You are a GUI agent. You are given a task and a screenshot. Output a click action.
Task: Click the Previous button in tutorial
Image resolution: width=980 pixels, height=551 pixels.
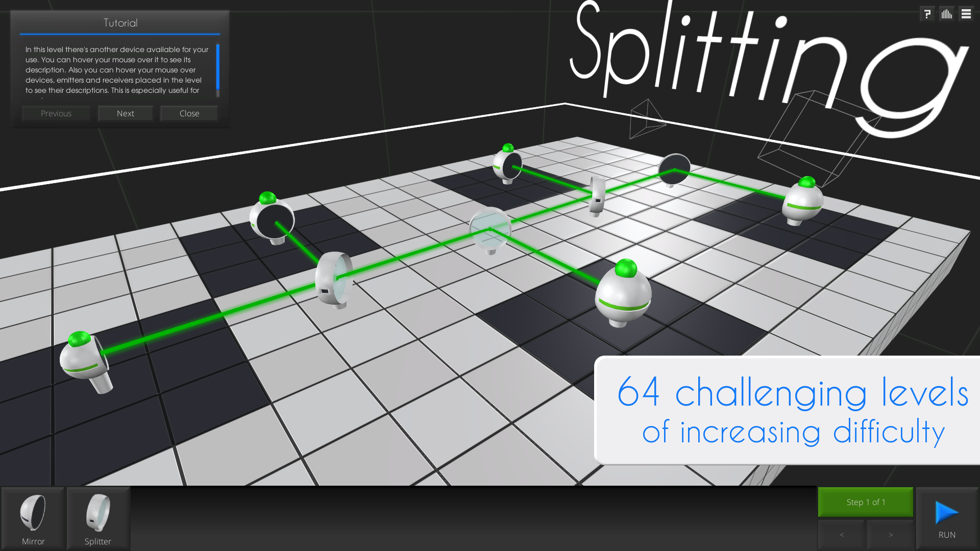point(56,113)
